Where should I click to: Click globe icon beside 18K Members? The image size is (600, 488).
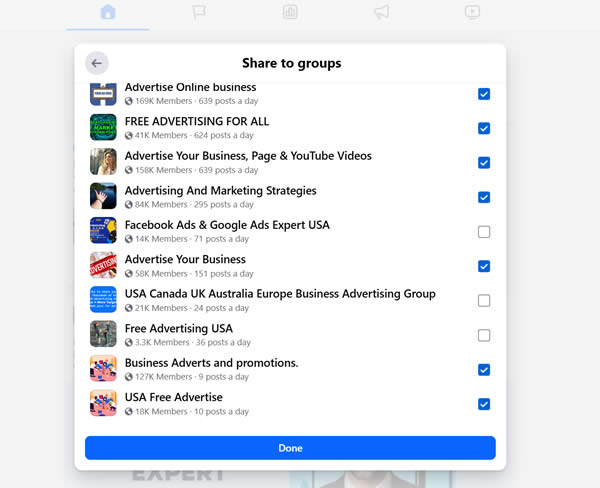[129, 411]
